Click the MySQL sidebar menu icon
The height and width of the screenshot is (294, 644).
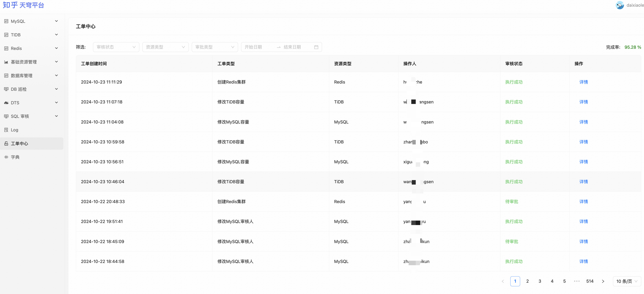coord(6,21)
